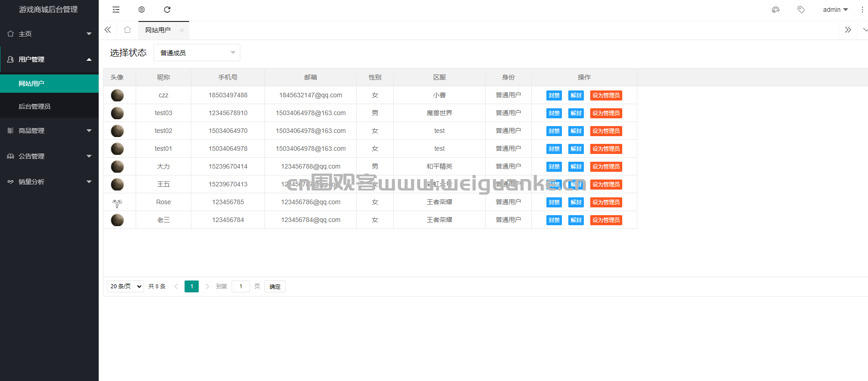Click 封禁 for user 老三
The width and height of the screenshot is (868, 381).
click(x=554, y=220)
